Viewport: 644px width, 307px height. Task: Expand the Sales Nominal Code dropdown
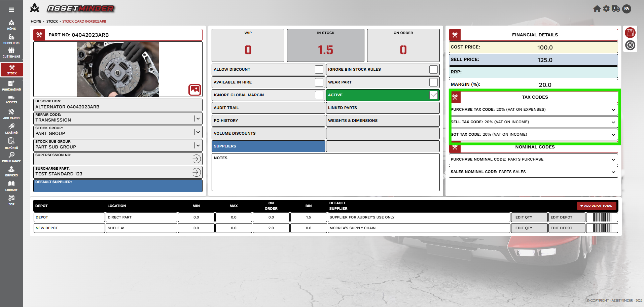[613, 172]
